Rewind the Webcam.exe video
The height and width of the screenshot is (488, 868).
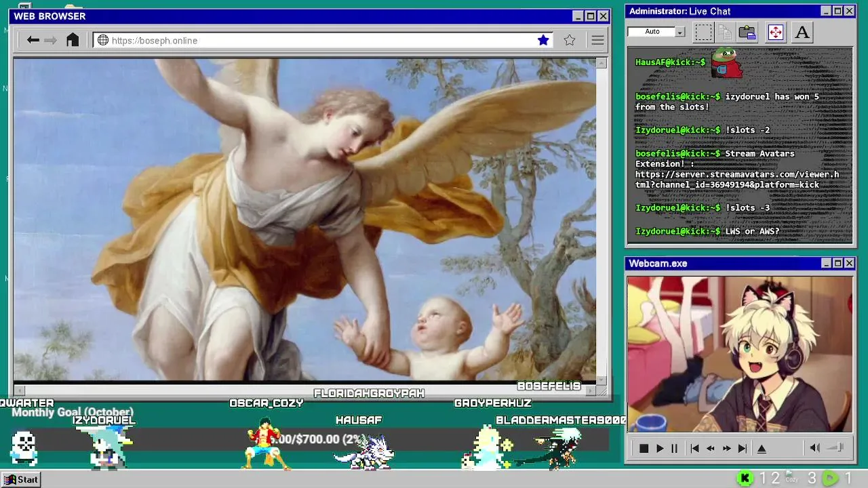[711, 448]
